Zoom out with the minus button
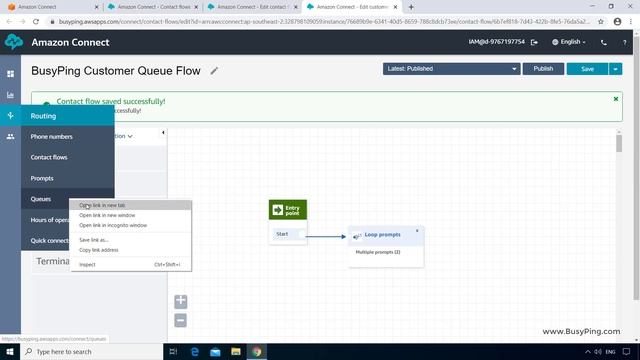 tap(181, 320)
